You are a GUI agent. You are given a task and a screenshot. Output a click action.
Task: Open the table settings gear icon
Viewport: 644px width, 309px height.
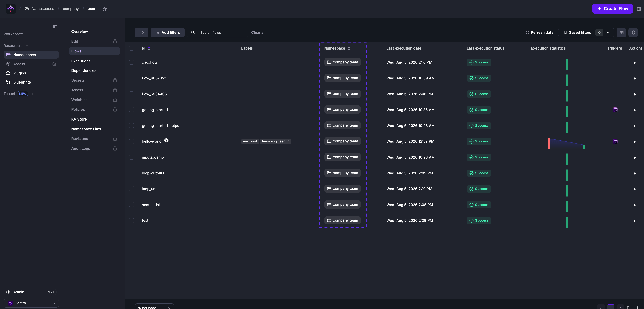(633, 32)
